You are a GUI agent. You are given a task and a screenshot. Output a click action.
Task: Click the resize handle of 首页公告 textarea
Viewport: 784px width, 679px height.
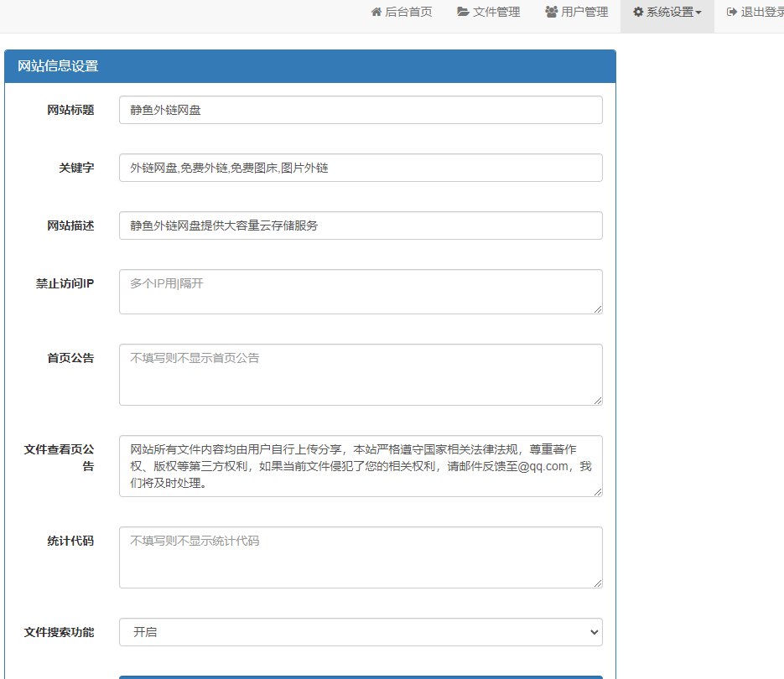598,401
